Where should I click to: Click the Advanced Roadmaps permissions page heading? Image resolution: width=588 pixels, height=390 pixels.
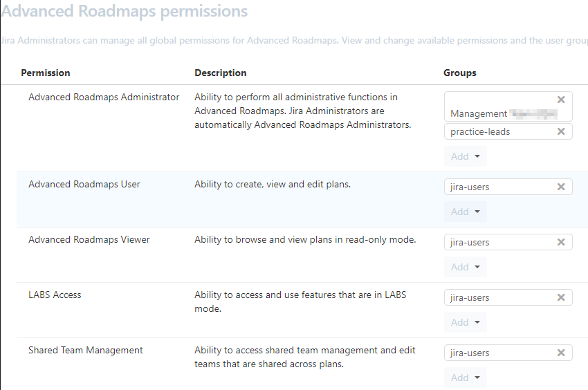click(124, 11)
